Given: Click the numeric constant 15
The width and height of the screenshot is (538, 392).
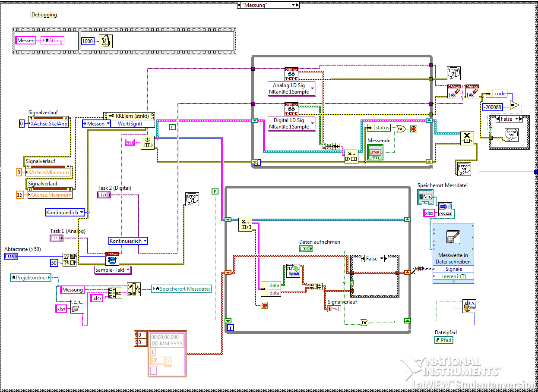Looking at the screenshot, I should 20,195.
